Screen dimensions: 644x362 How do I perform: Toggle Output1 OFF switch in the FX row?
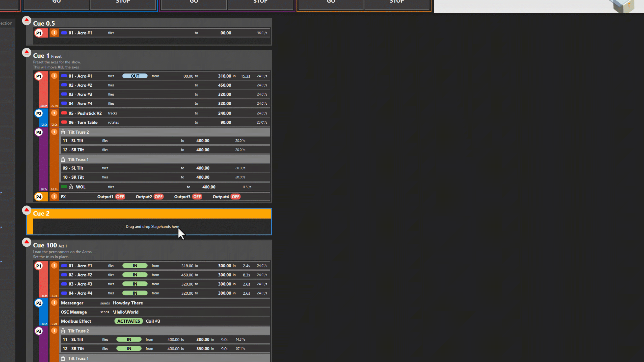pos(120,197)
